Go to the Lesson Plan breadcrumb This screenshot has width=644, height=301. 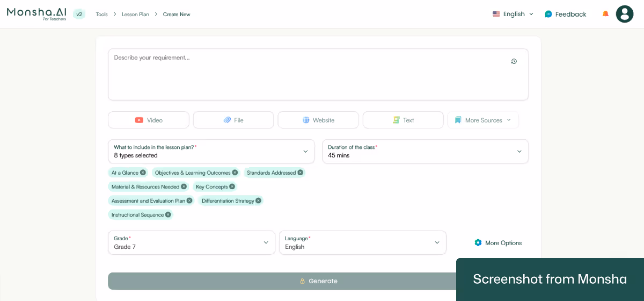pyautogui.click(x=135, y=15)
